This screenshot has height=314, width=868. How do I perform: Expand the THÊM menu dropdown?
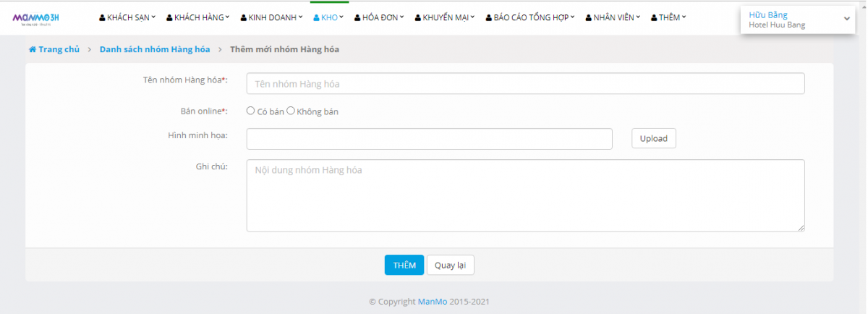(x=669, y=18)
